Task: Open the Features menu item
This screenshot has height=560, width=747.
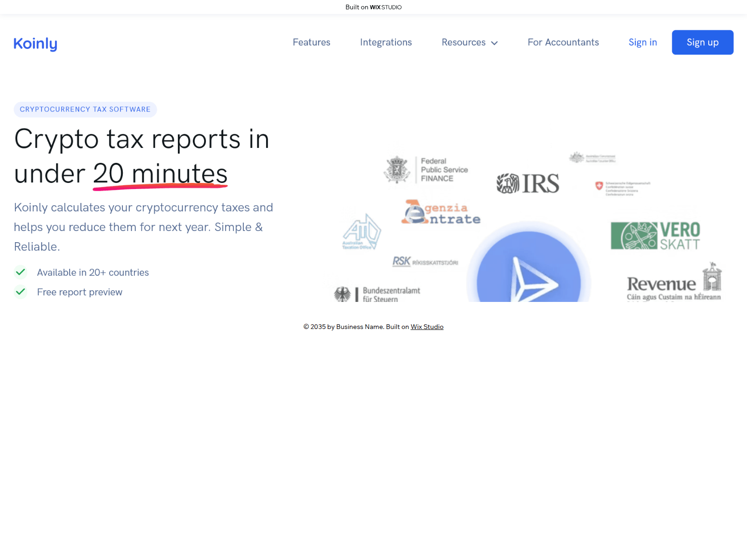Action: 311,42
